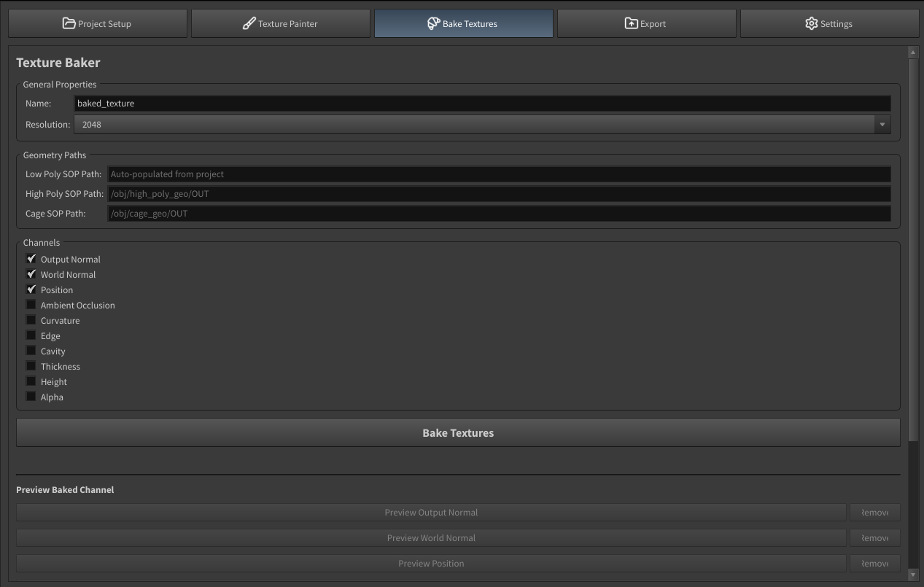The image size is (924, 587).
Task: Switch to the Texture Painter tab
Action: pyautogui.click(x=281, y=23)
